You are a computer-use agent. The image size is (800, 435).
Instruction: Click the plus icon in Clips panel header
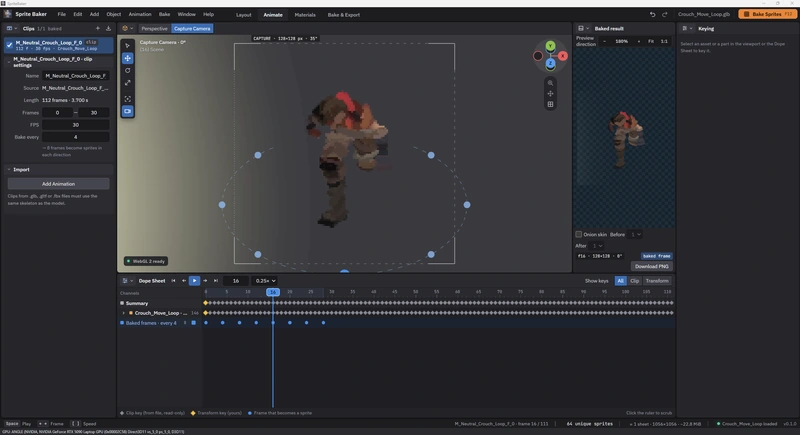[97, 29]
